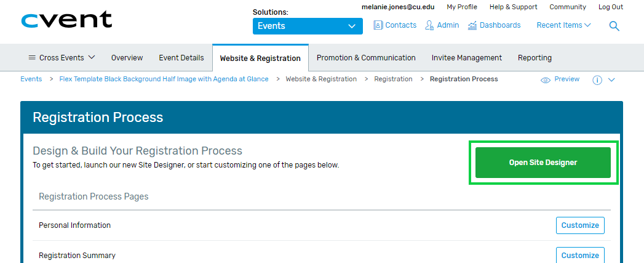
Task: Click the info circle icon
Action: [597, 80]
